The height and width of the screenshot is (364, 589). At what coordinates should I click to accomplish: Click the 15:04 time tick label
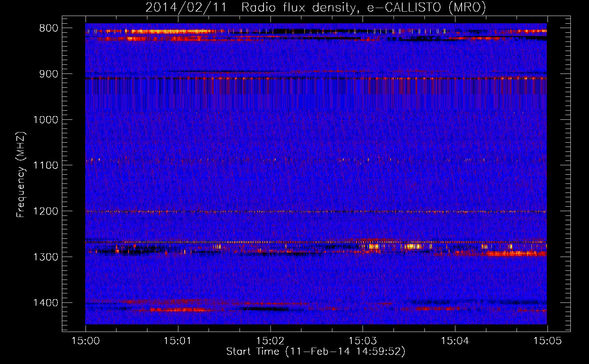pyautogui.click(x=455, y=341)
